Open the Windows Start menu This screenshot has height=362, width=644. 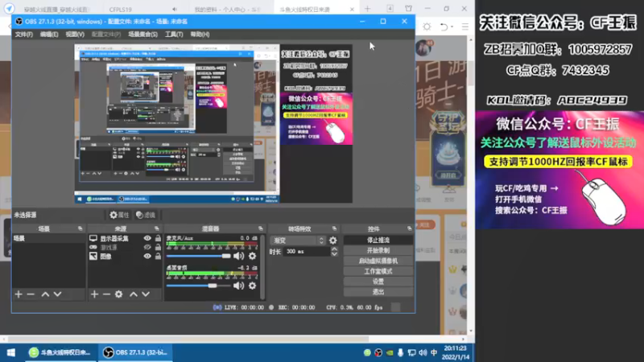[x=11, y=352]
